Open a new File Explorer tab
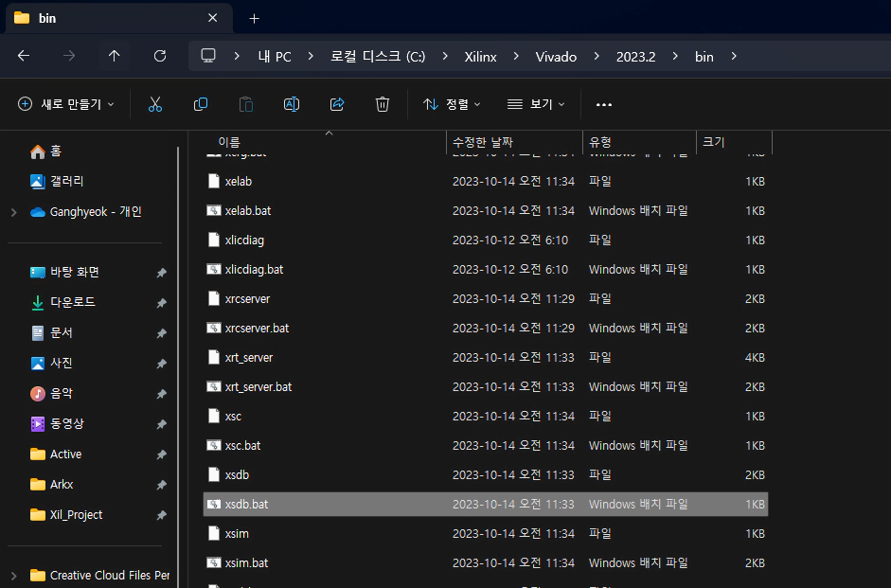891x588 pixels. click(254, 18)
